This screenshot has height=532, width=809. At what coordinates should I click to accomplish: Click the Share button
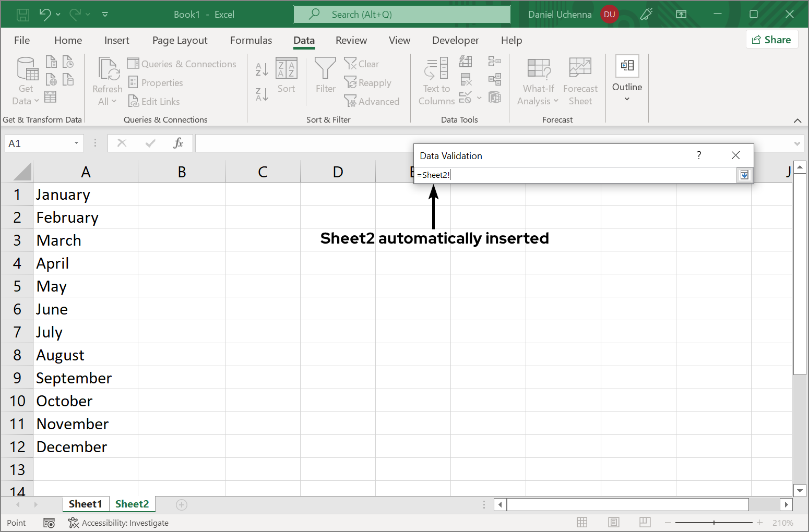772,39
